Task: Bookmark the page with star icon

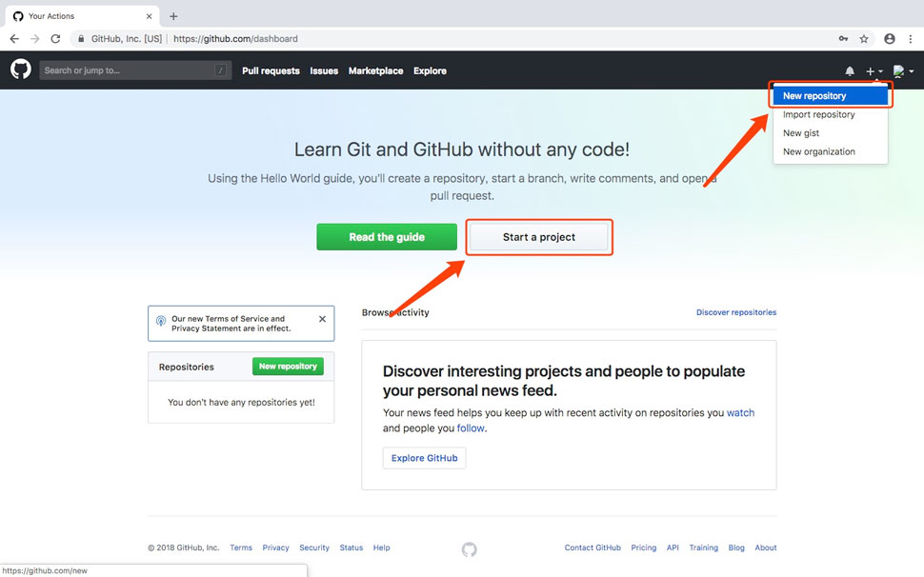Action: (864, 39)
